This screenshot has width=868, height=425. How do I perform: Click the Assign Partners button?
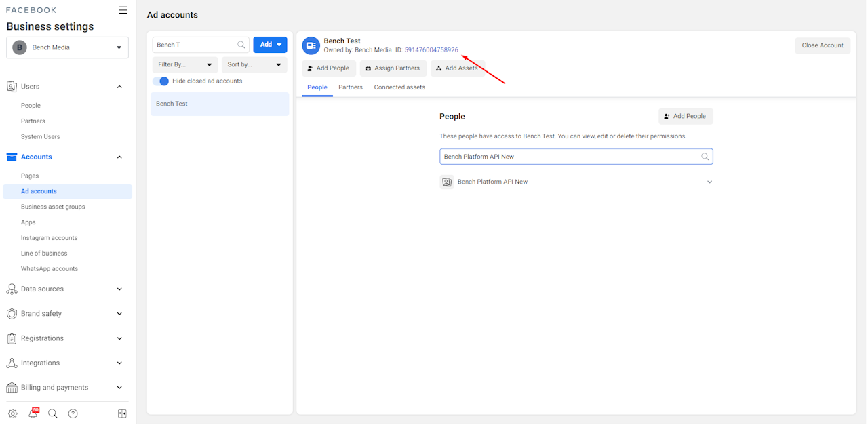click(393, 68)
